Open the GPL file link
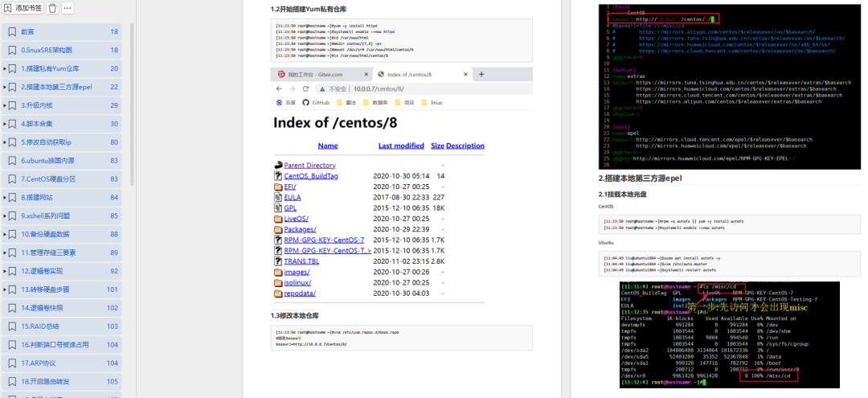Viewport: 868px width, 398px height. coord(290,207)
